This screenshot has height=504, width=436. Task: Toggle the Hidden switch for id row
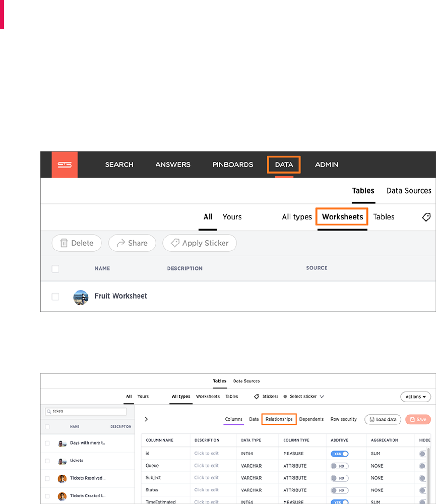pyautogui.click(x=422, y=454)
